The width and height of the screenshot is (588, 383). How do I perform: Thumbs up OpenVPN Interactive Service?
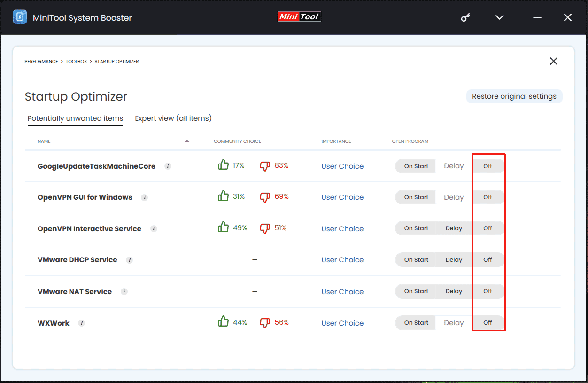pos(223,227)
